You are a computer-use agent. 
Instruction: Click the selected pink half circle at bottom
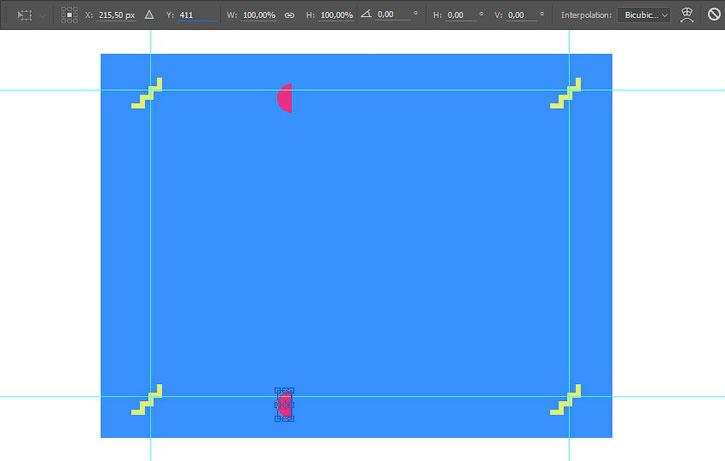coord(285,405)
